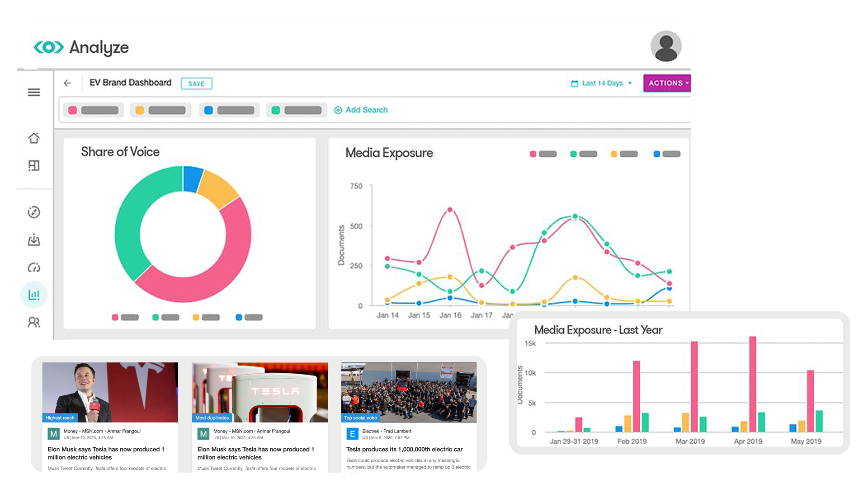
Task: Toggle the blue brand search filter
Action: (210, 110)
